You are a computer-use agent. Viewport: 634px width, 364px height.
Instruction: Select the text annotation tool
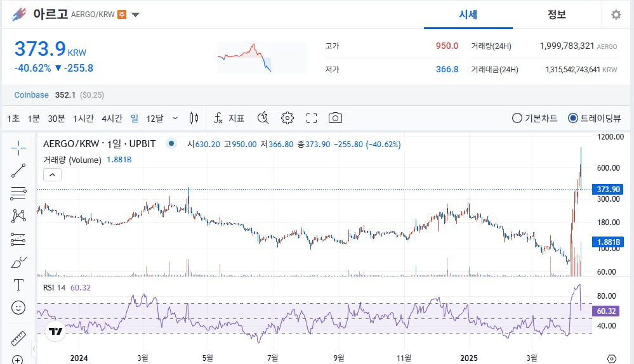(x=18, y=285)
